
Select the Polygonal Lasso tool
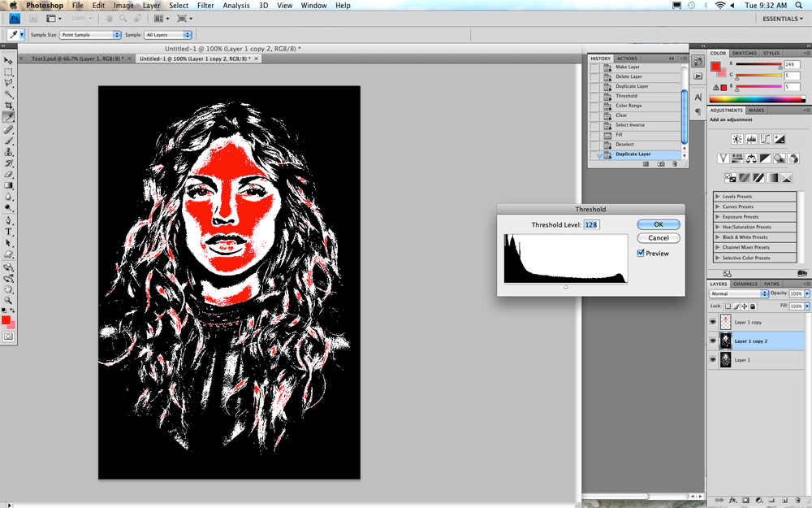coord(8,83)
